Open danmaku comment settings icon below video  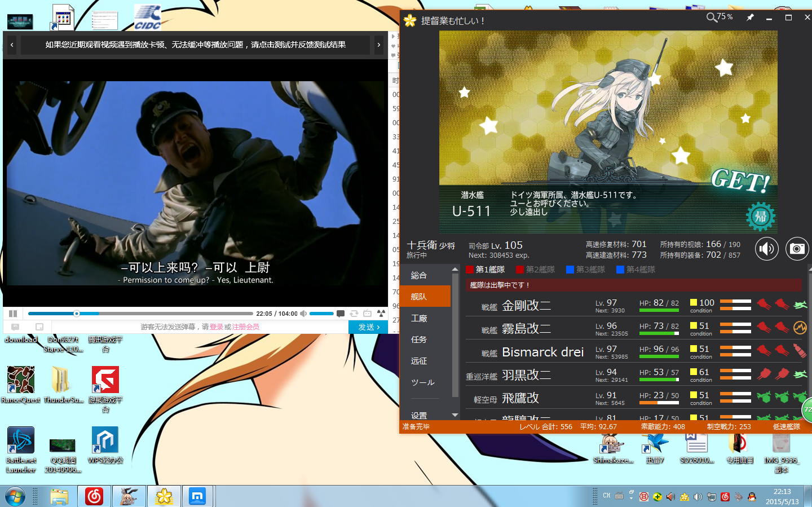[x=15, y=327]
